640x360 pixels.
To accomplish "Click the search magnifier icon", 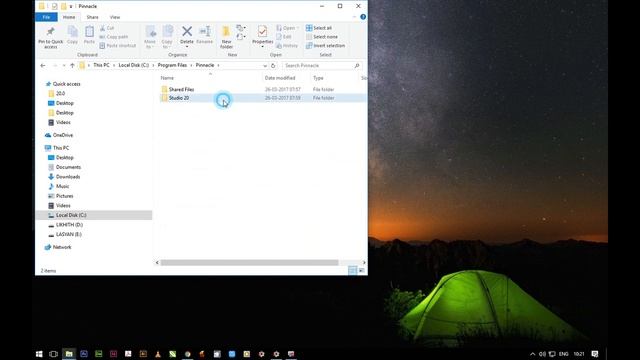I will (357, 65).
